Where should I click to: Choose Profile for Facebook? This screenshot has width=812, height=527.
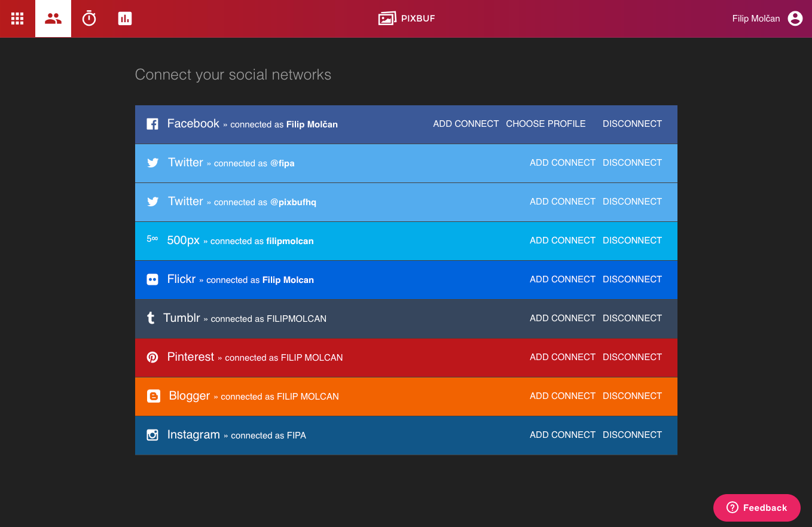pyautogui.click(x=546, y=124)
